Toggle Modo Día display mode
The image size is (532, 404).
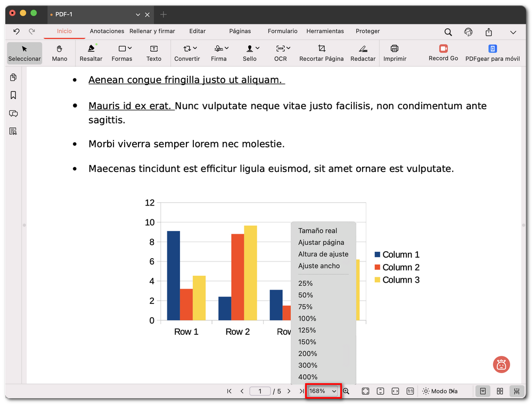tap(439, 391)
